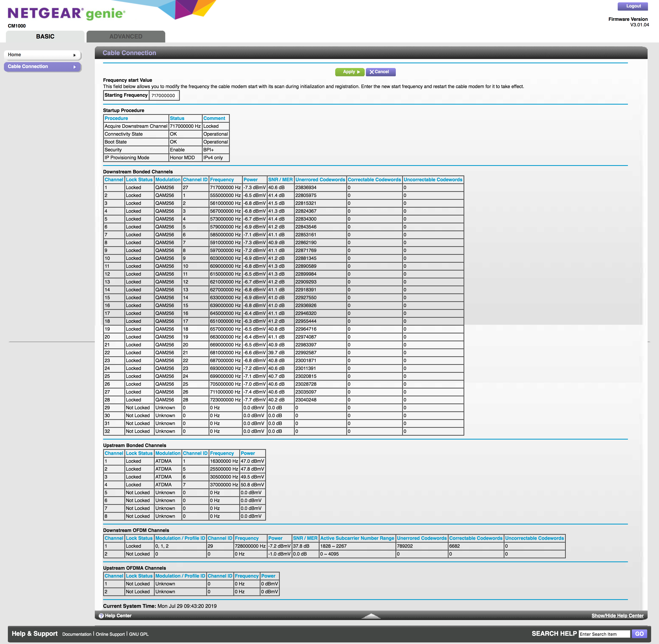The height and width of the screenshot is (644, 659).
Task: Open the Online Support link
Action: (x=110, y=634)
